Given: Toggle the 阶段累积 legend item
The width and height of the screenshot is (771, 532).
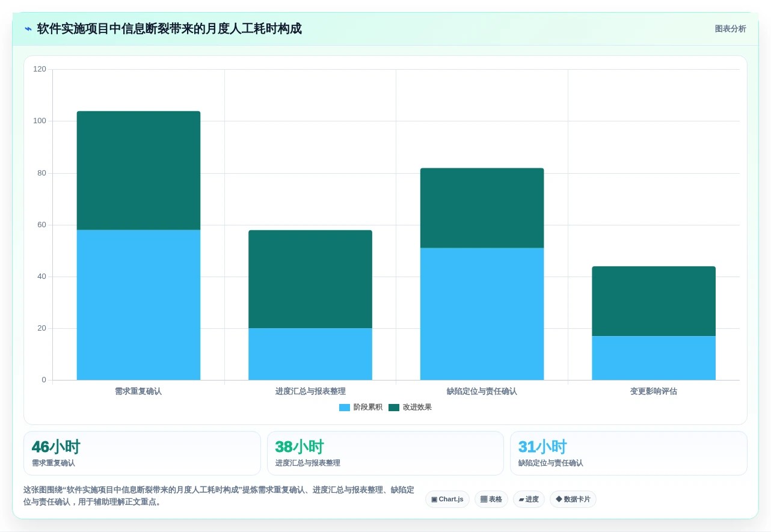Looking at the screenshot, I should pyautogui.click(x=361, y=407).
